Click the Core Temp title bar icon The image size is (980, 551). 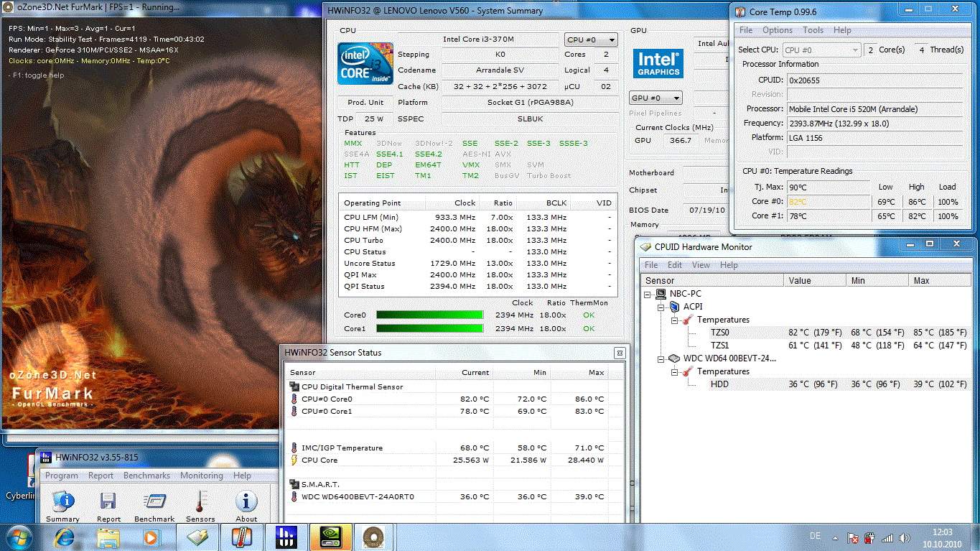[x=739, y=11]
